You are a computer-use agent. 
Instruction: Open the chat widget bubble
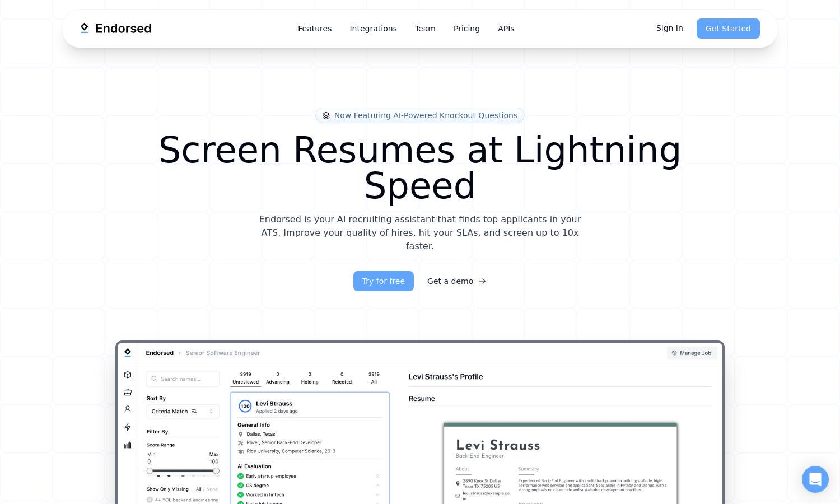(x=815, y=479)
